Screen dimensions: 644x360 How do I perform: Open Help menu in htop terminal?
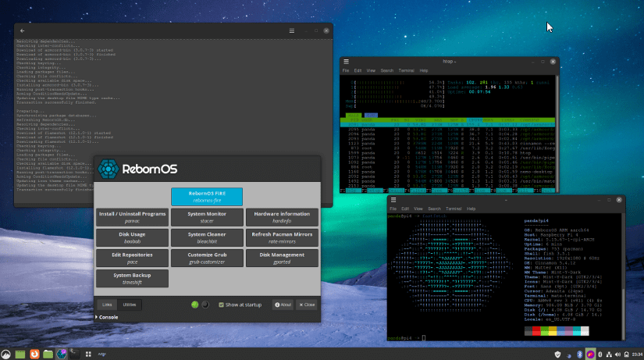click(x=423, y=71)
